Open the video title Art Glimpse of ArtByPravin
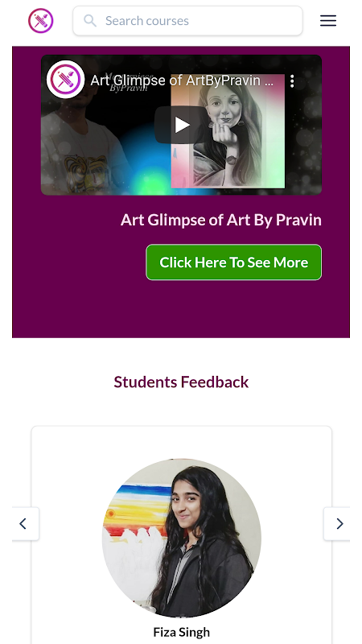The image size is (362, 644). point(182,80)
